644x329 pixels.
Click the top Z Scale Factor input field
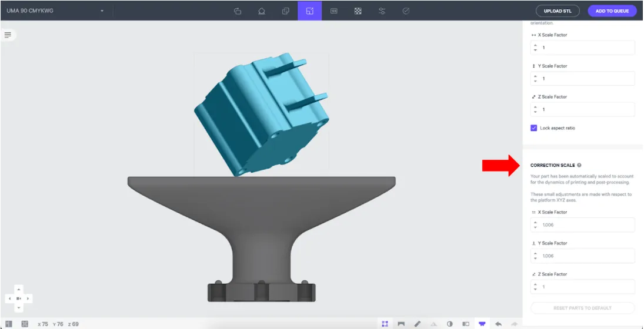tap(583, 109)
